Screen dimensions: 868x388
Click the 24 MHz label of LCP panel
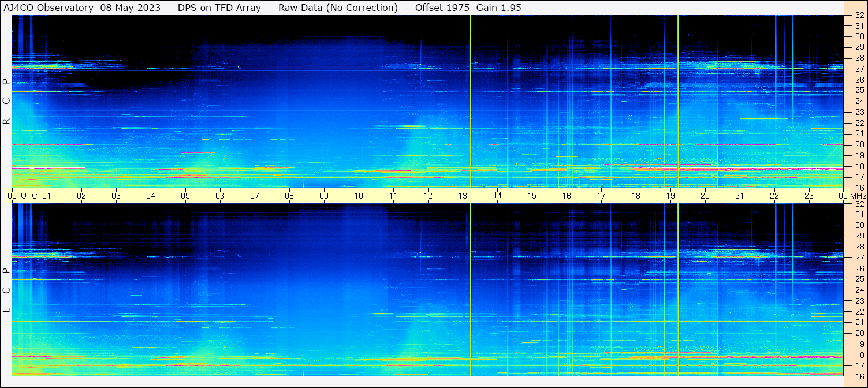pos(859,290)
